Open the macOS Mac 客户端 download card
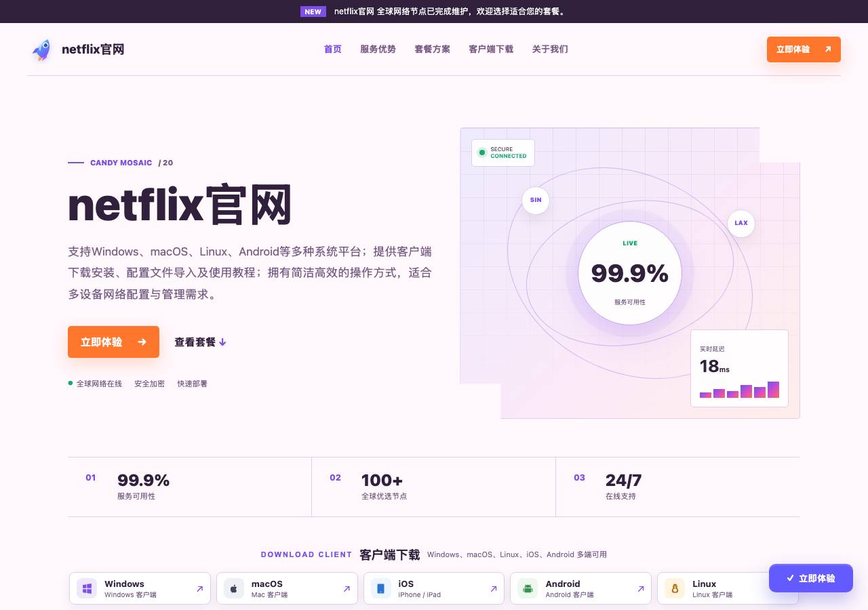This screenshot has height=610, width=868. 287,588
